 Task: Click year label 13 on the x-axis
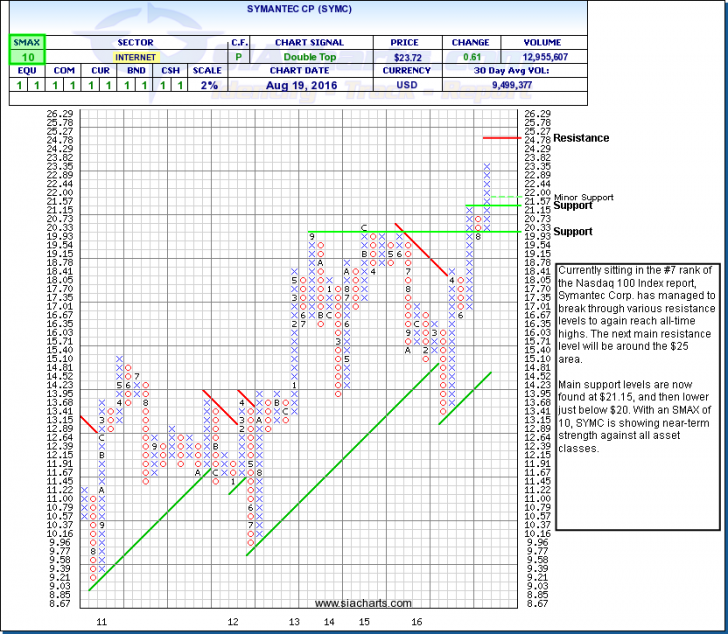294,621
